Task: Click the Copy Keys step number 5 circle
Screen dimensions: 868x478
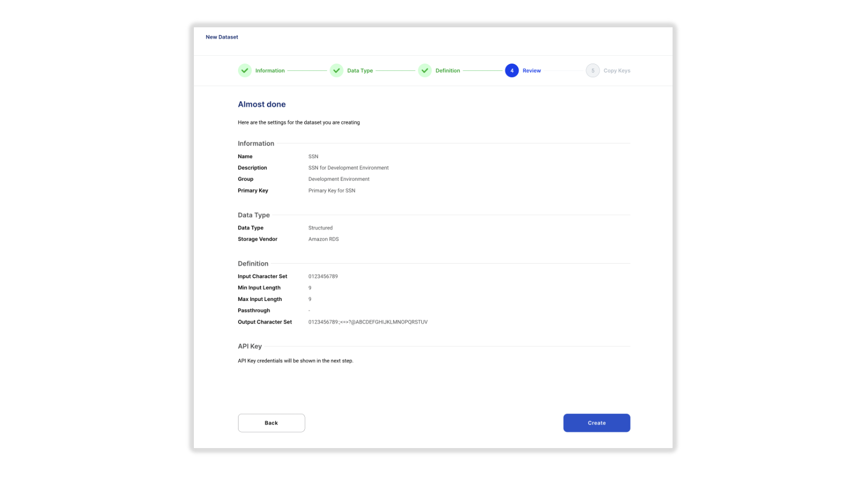Action: click(593, 70)
